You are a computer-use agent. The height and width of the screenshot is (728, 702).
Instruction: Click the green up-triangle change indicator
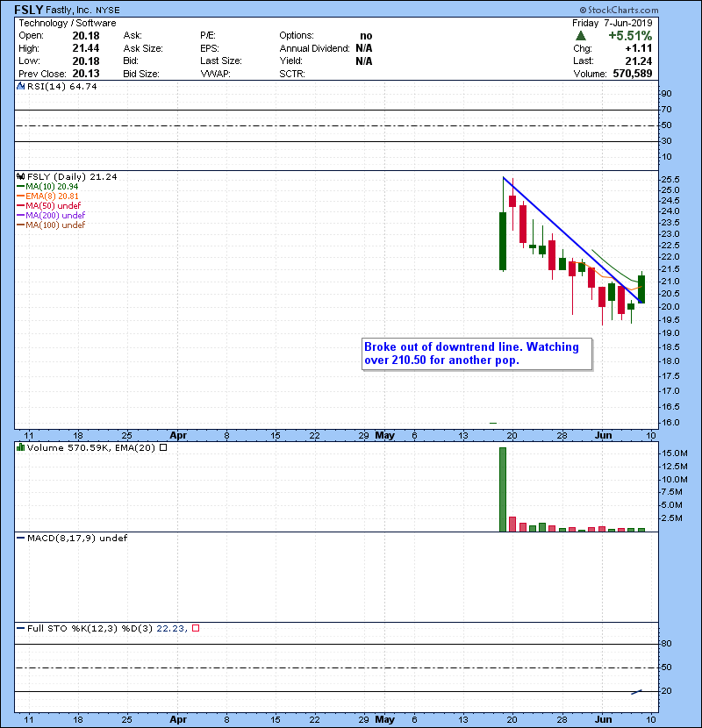pyautogui.click(x=580, y=36)
